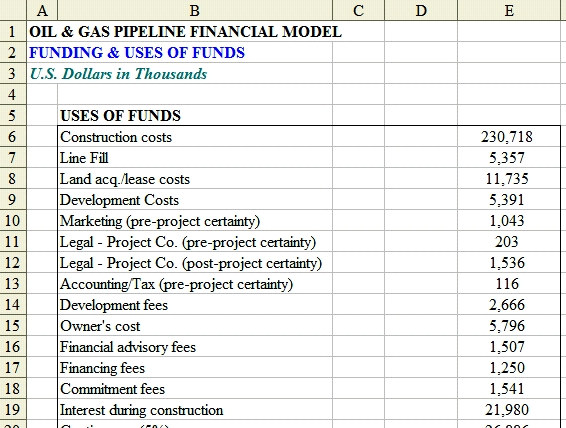Select column header D
The height and width of the screenshot is (428, 566).
[421, 10]
